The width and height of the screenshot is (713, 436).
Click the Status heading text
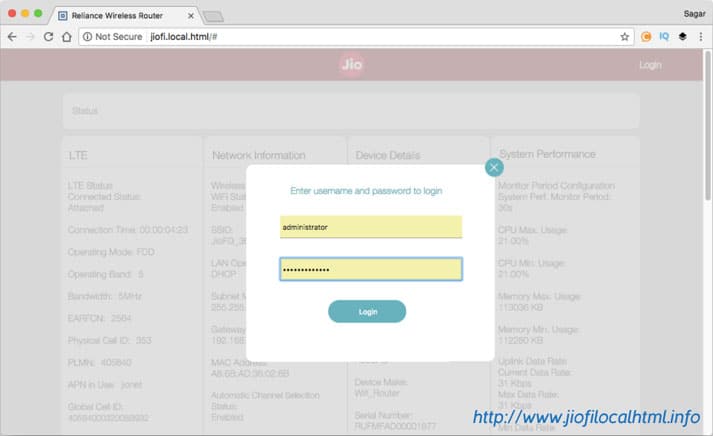point(85,110)
